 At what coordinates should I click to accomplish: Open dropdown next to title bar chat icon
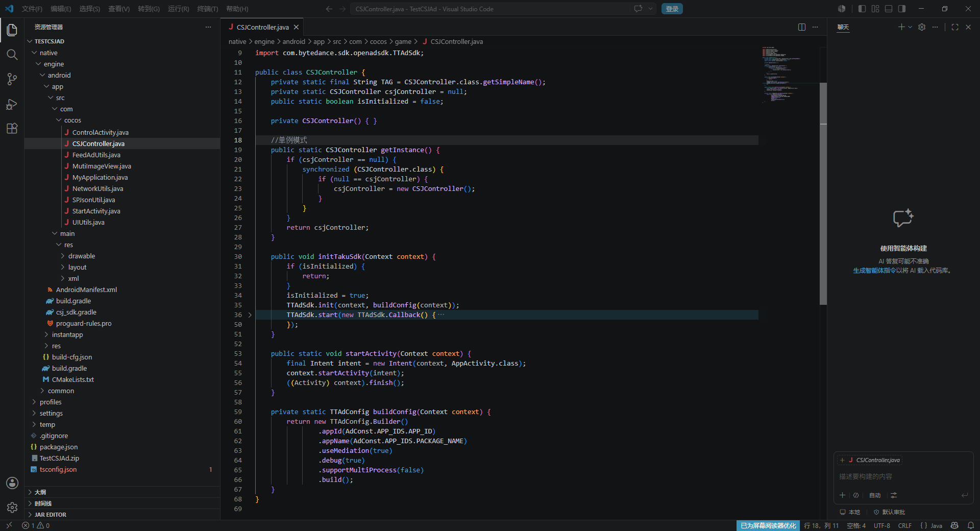[x=650, y=9]
